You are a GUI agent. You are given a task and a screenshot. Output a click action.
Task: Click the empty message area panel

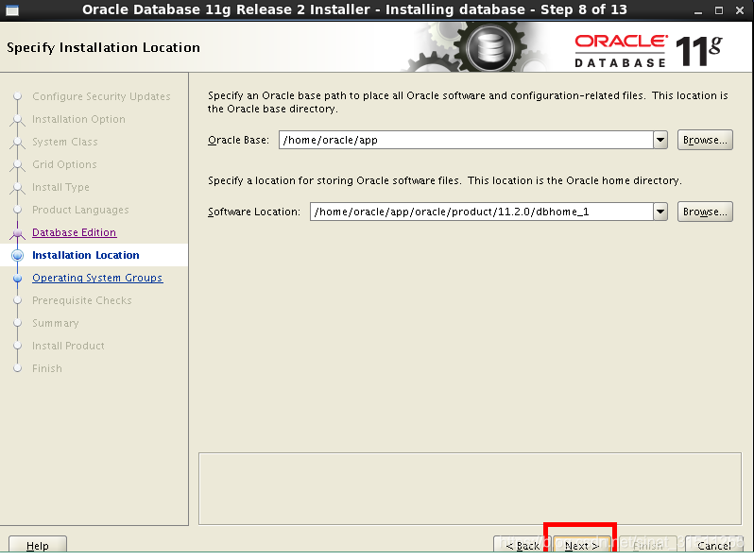click(470, 488)
